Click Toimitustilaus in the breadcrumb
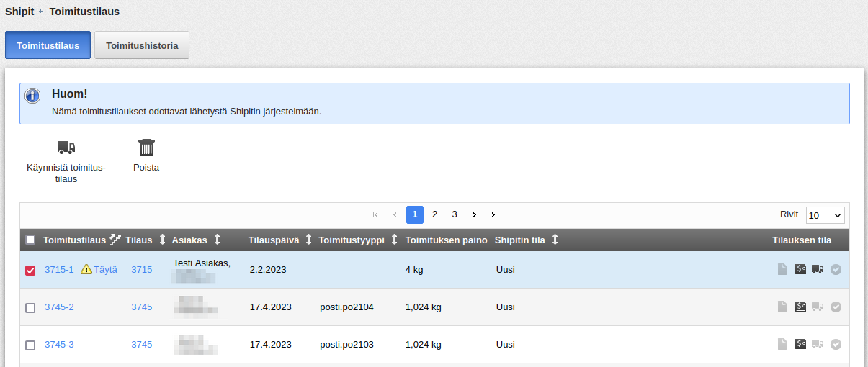 84,12
